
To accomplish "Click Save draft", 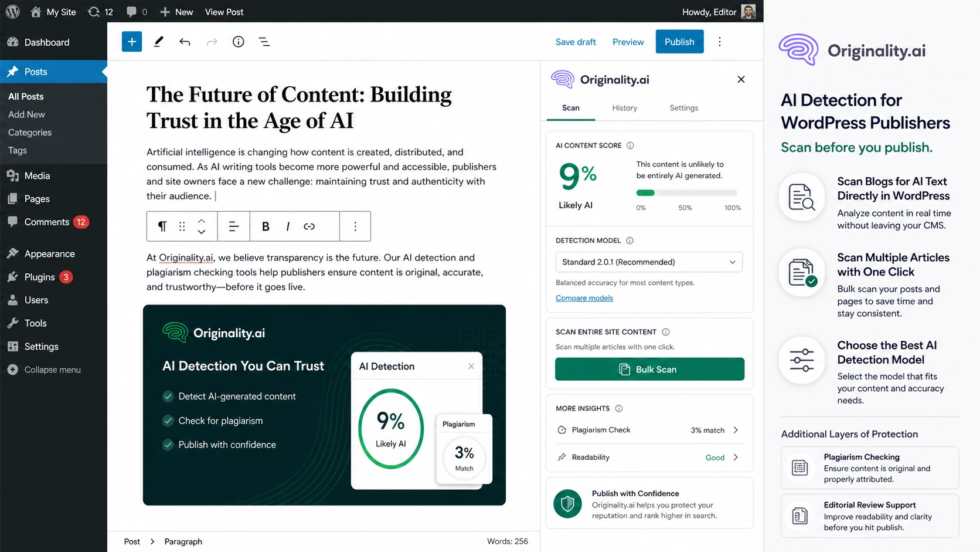I will pos(576,42).
